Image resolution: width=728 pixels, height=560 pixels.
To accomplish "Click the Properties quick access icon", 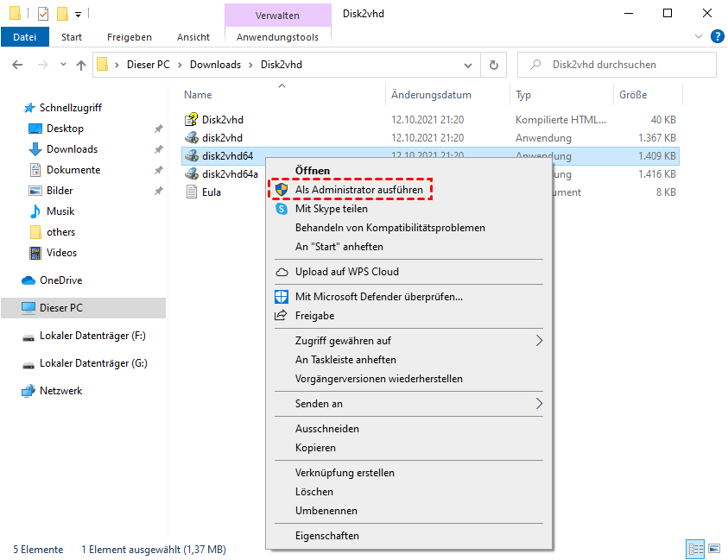I will 43,14.
